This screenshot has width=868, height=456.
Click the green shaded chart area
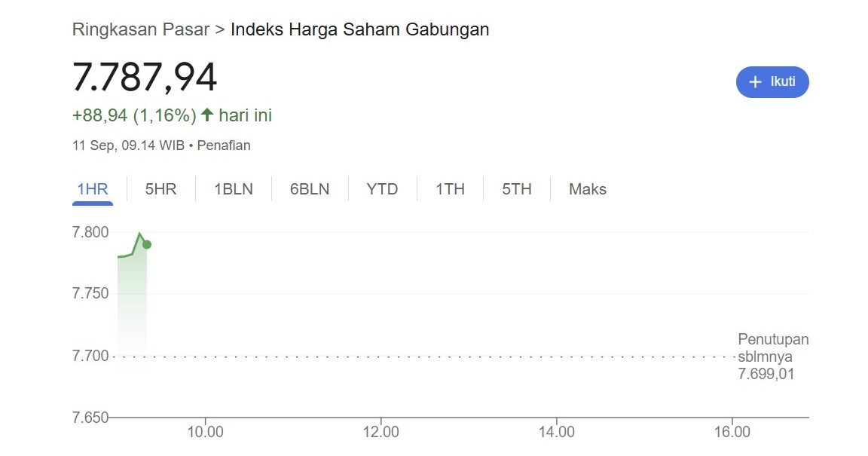click(x=132, y=301)
